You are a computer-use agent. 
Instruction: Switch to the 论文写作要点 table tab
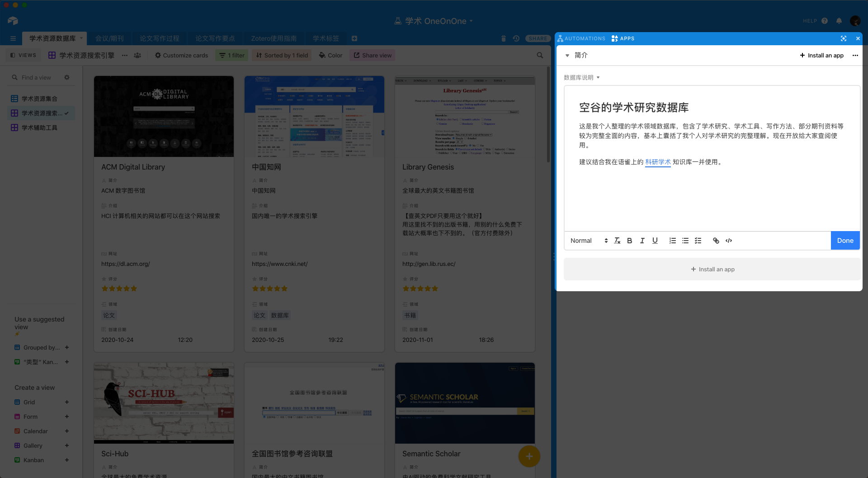coord(215,38)
